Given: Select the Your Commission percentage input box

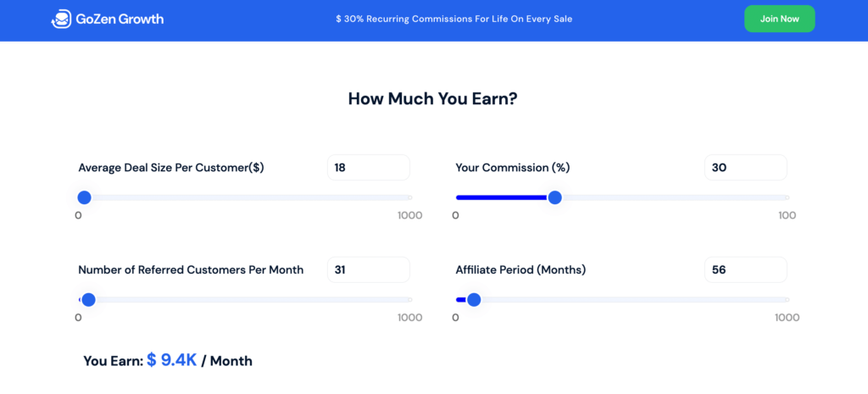Looking at the screenshot, I should [745, 168].
